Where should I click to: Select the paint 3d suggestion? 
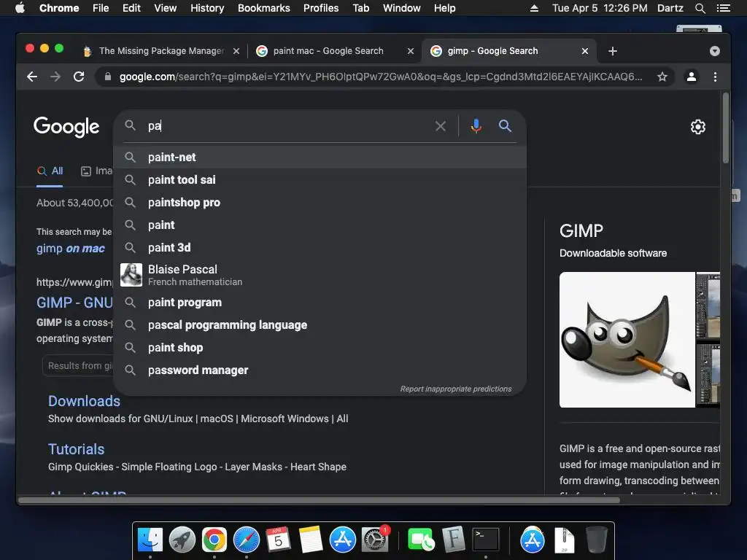click(x=320, y=248)
